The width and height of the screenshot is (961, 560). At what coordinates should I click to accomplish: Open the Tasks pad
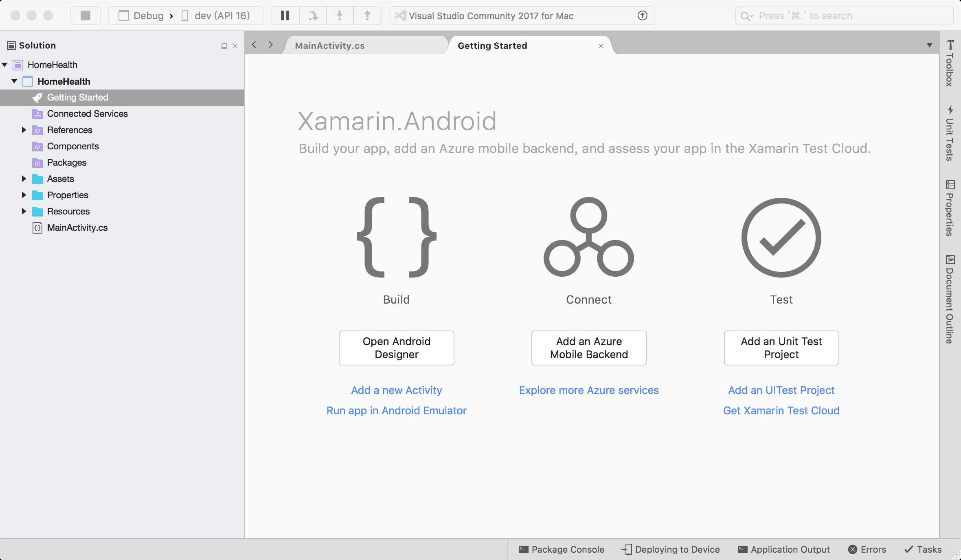pyautogui.click(x=923, y=549)
